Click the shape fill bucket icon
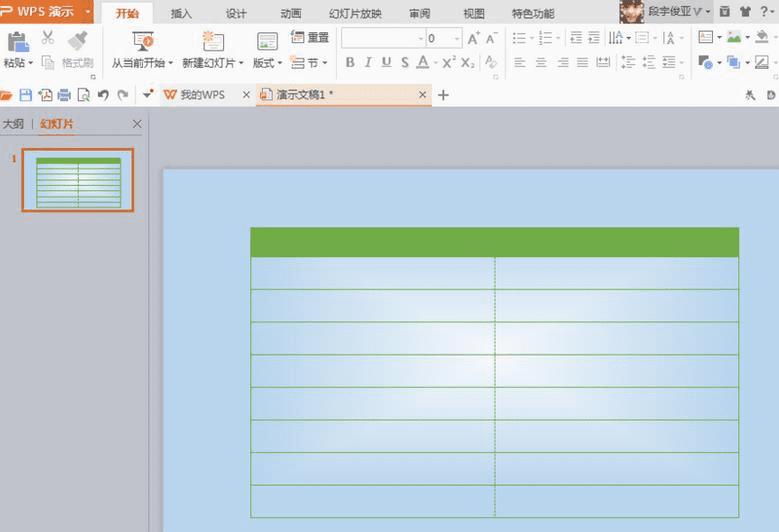Screen dimensions: 779x532 tap(762, 37)
